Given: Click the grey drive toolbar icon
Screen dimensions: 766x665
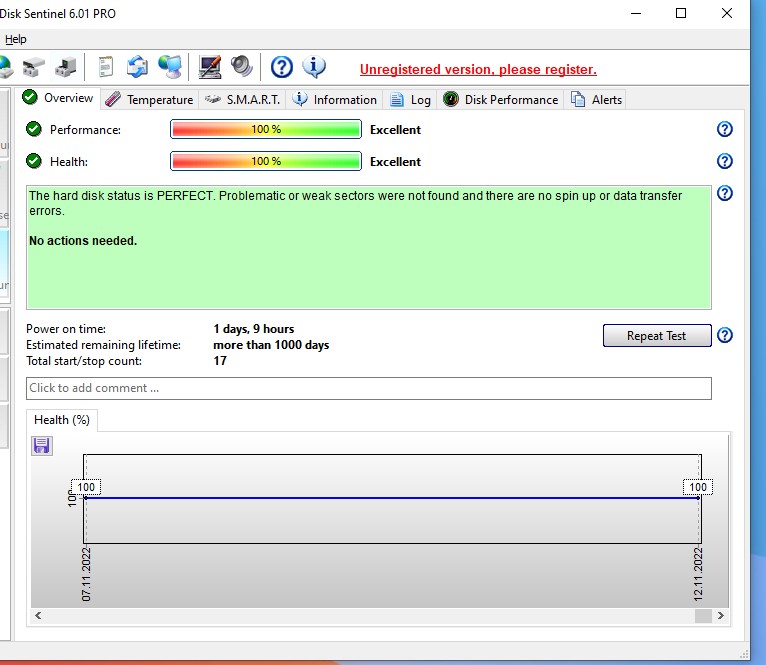Looking at the screenshot, I should (x=34, y=67).
